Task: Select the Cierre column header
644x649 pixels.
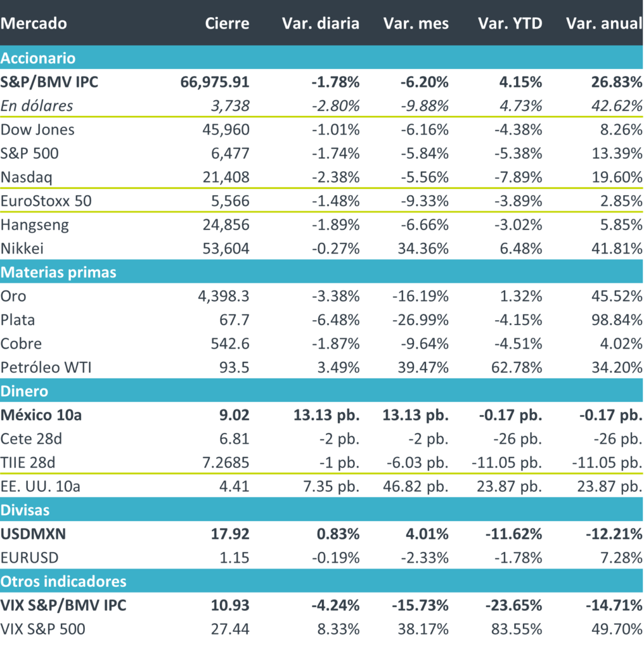Action: point(227,24)
